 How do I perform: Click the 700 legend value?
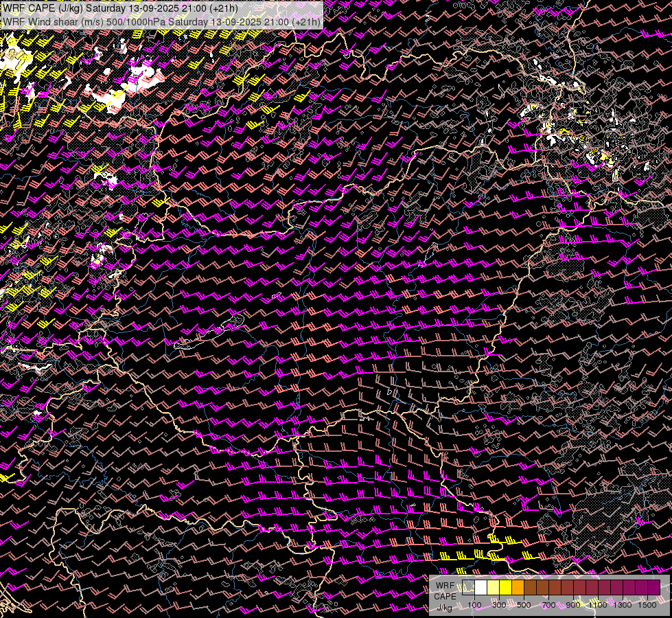(x=548, y=605)
